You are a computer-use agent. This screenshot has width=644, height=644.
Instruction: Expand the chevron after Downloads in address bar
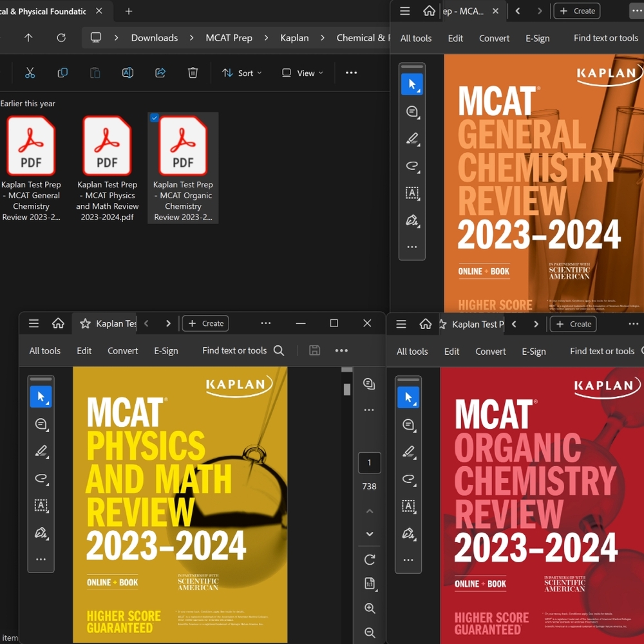[191, 38]
